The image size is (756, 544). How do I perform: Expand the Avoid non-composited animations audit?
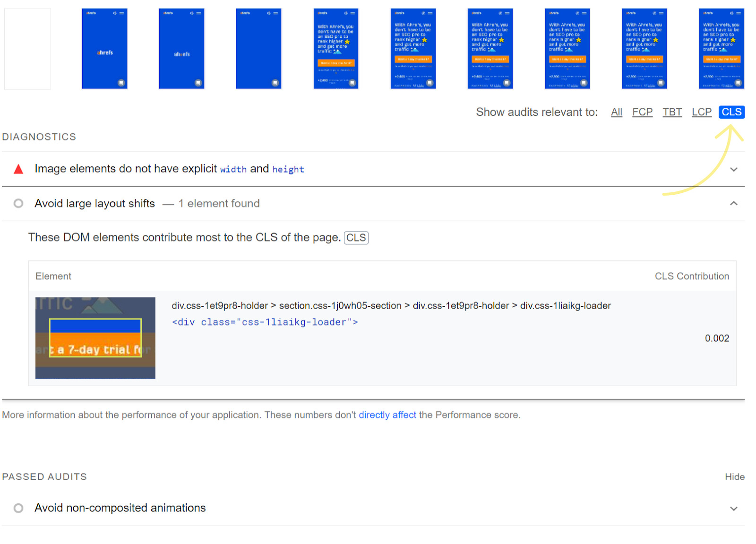click(734, 508)
